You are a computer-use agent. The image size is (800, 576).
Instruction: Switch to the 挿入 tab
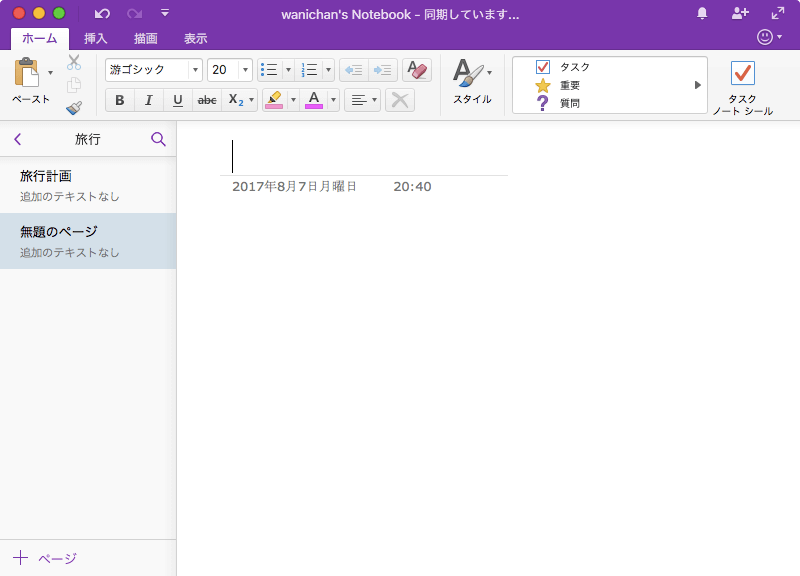click(95, 38)
